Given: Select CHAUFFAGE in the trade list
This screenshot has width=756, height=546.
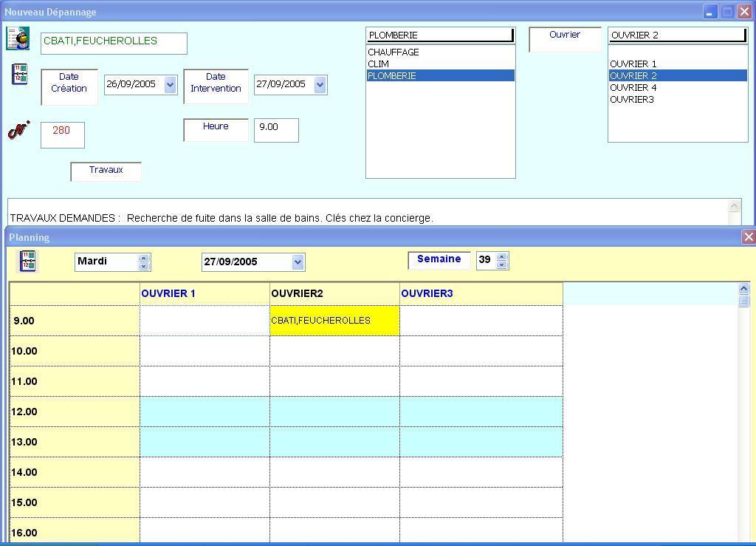Looking at the screenshot, I should coord(394,52).
